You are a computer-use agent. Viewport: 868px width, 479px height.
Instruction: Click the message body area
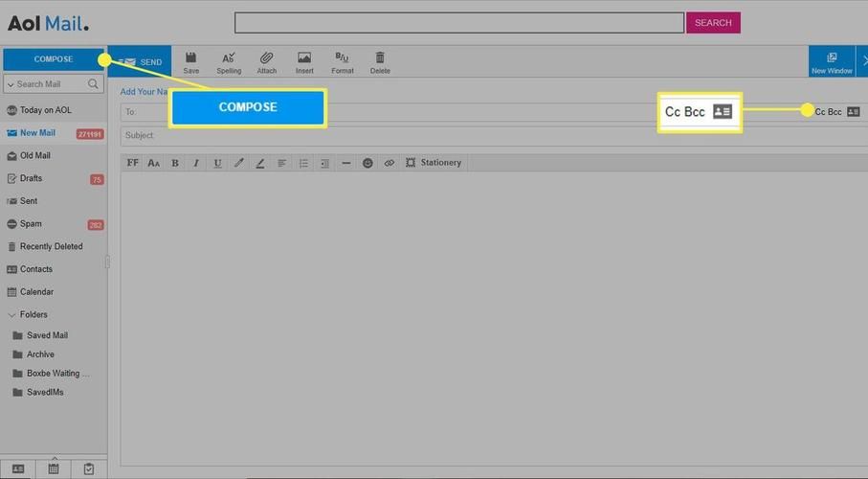(x=494, y=319)
